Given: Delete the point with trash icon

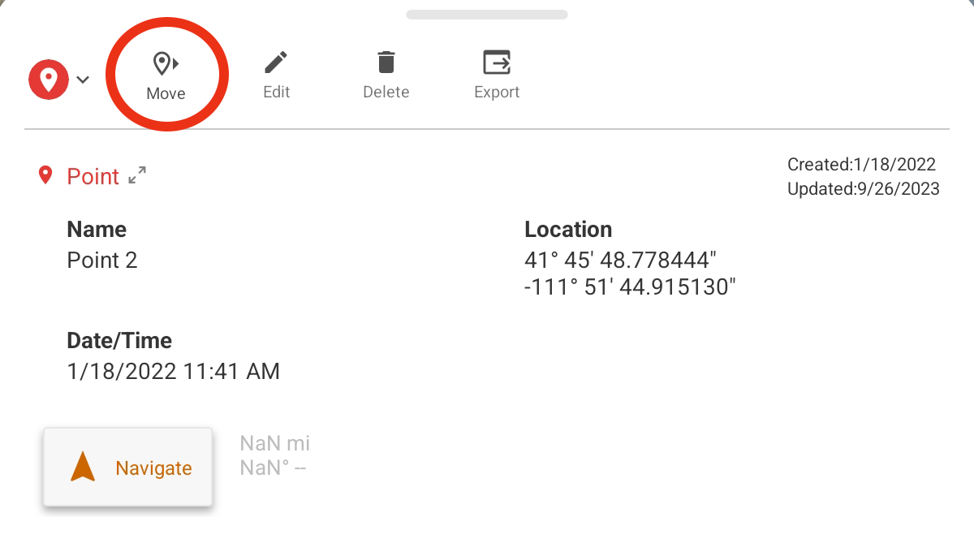Looking at the screenshot, I should point(386,75).
